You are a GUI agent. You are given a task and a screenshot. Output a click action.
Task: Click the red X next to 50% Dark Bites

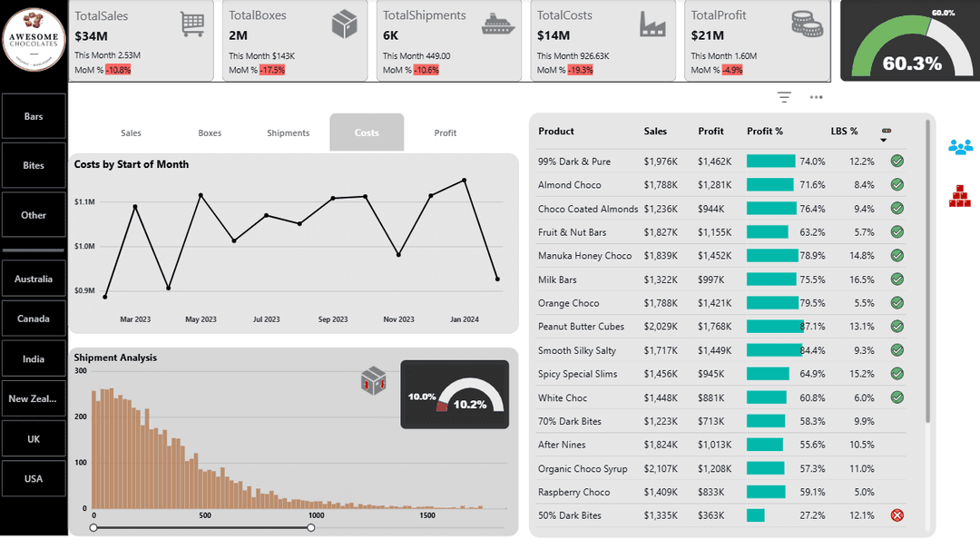[x=897, y=515]
